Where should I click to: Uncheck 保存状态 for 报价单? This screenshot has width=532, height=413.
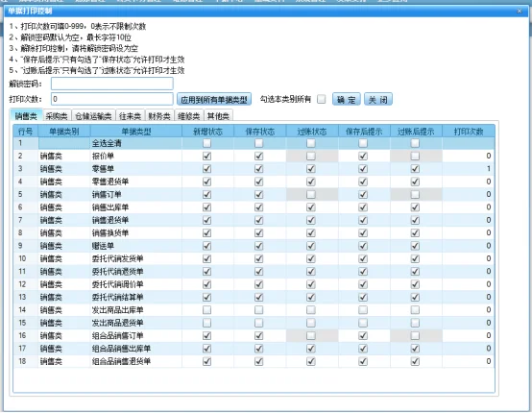259,157
